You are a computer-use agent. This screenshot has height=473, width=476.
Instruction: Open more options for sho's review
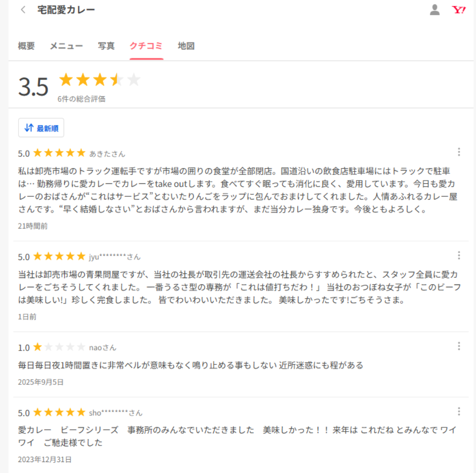click(459, 411)
